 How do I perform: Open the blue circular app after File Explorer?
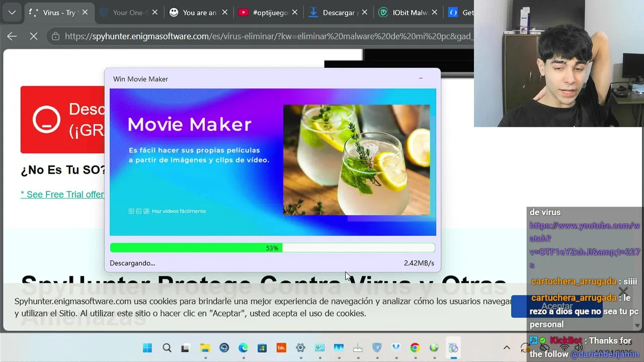pyautogui.click(x=224, y=348)
